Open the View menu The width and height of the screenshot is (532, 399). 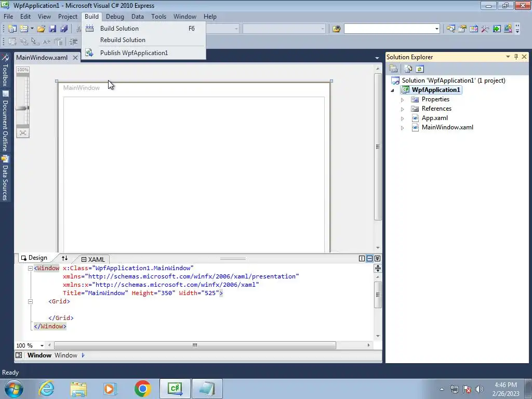click(44, 16)
